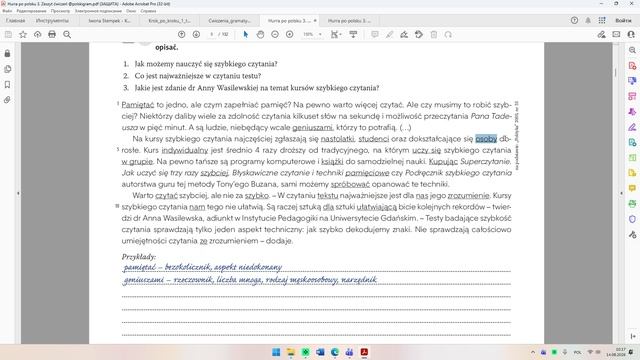
Task: Open the security lock panel icon
Action: click(7, 53)
